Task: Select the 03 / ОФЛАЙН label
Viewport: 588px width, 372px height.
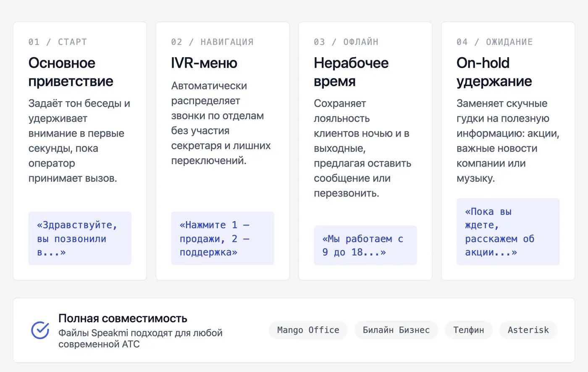Action: (346, 42)
